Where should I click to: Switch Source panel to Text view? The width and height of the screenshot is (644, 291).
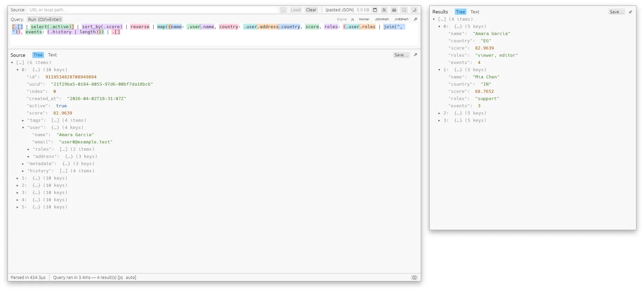(52, 55)
